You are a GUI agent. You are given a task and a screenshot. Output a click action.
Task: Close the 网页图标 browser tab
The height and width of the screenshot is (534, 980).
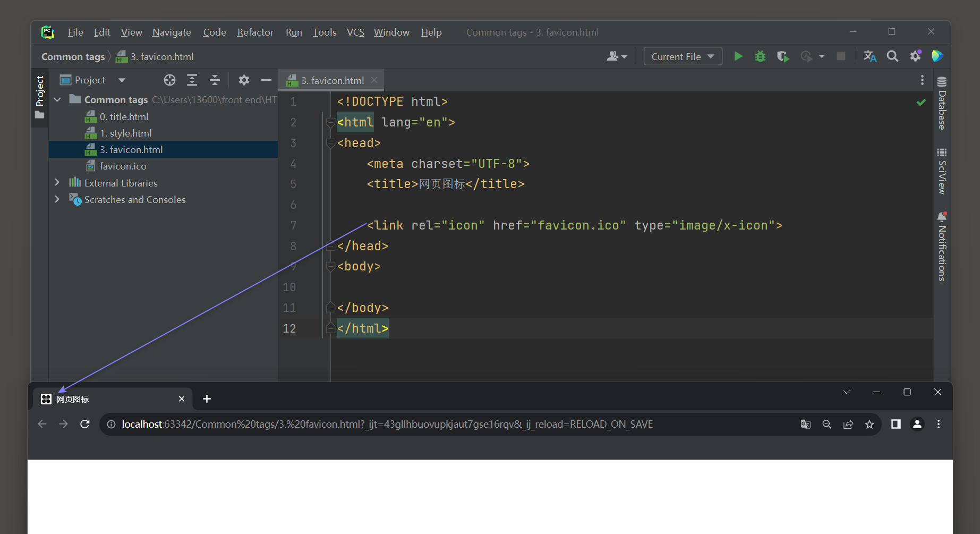(x=182, y=399)
